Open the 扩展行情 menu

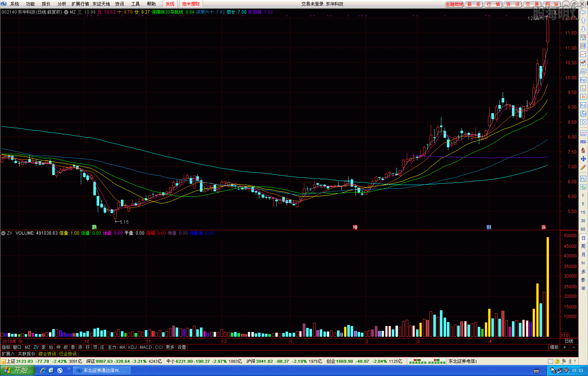[80, 4]
